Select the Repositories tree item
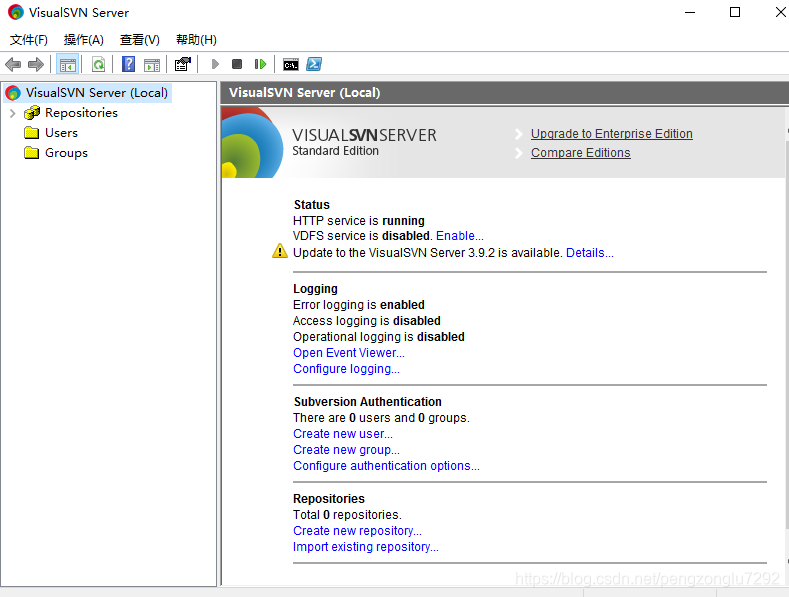Viewport: 789px width, 597px height. coord(81,113)
